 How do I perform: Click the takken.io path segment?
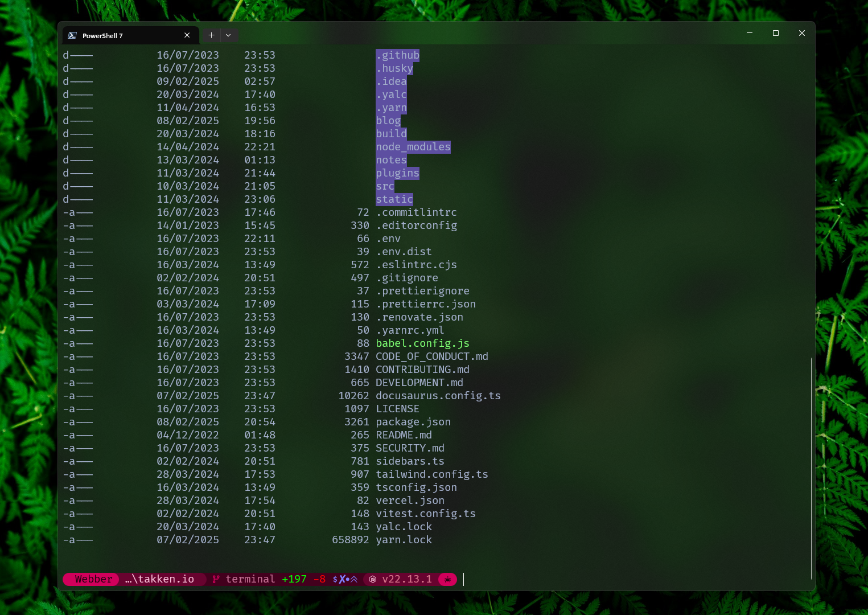[x=162, y=579]
